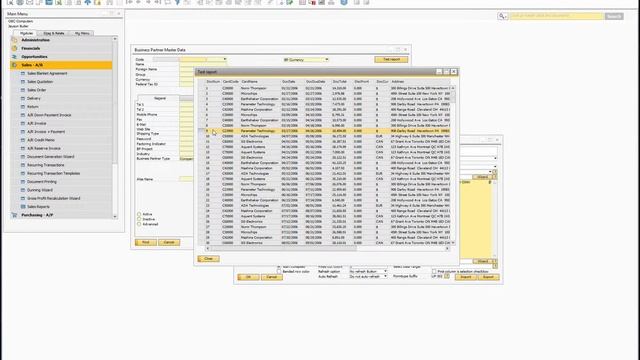Open Sales Reports
The width and height of the screenshot is (640, 360).
38,207
